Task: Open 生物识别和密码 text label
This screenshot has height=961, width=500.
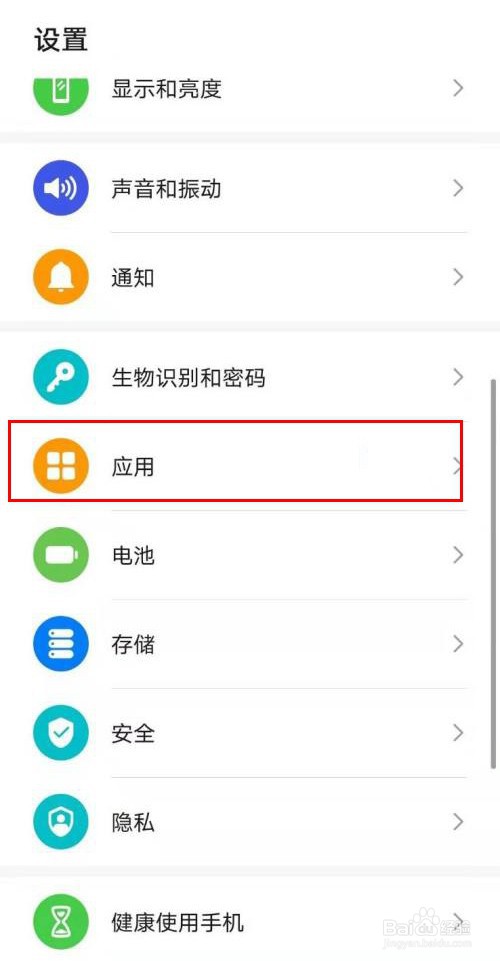Action: tap(188, 378)
